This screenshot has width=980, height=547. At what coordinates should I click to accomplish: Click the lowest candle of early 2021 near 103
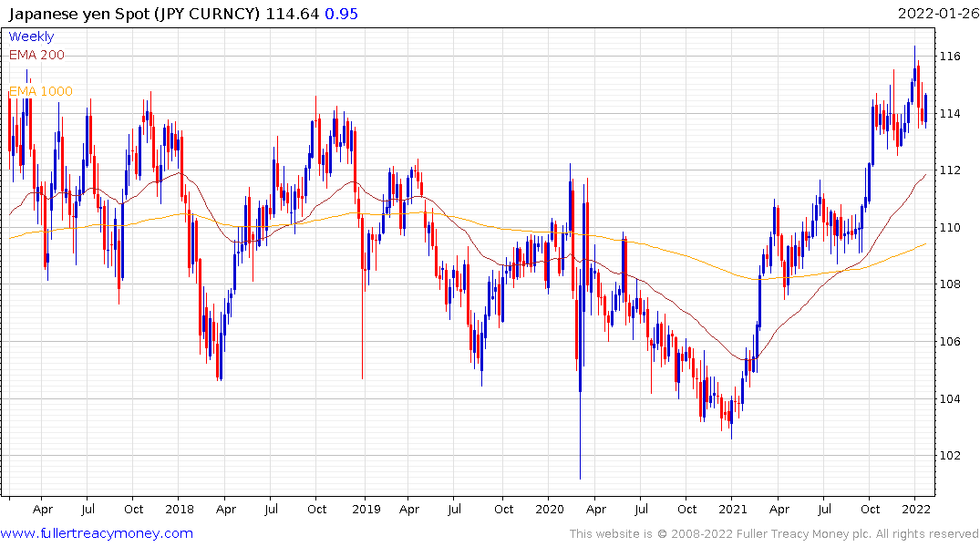(731, 424)
